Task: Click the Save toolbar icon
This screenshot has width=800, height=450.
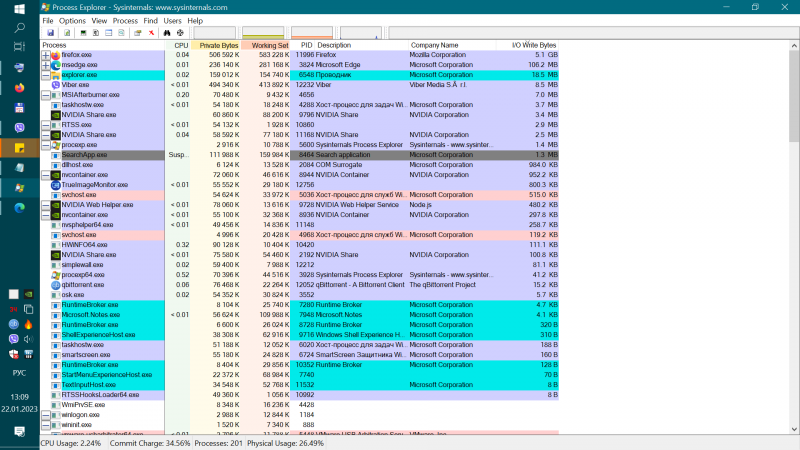Action: point(51,33)
